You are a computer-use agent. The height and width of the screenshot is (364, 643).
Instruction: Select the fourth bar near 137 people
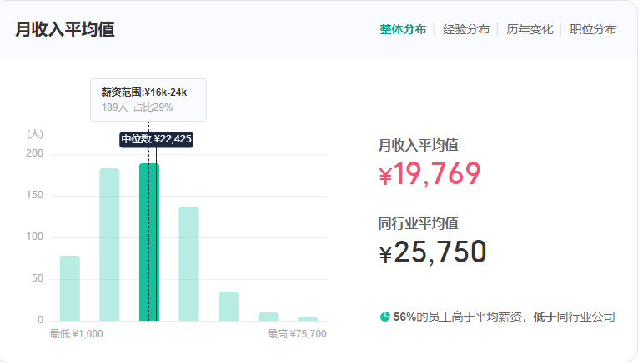click(190, 266)
